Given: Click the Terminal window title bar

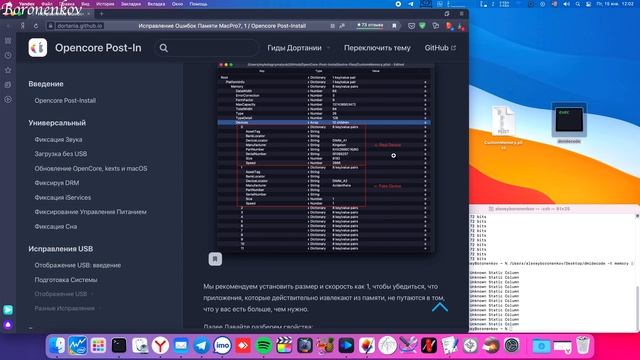Looking at the screenshot, I should click(x=554, y=209).
